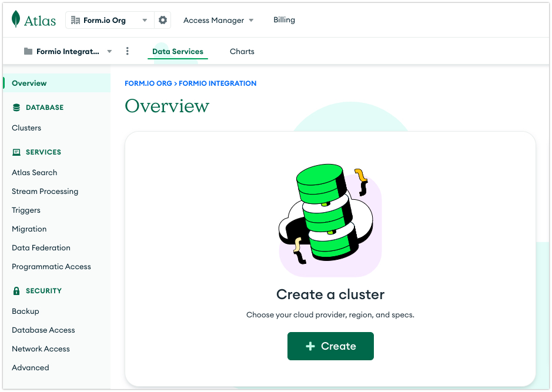Click the Atlas wordmark text
Viewport: 552px width, 392px height.
pos(40,21)
